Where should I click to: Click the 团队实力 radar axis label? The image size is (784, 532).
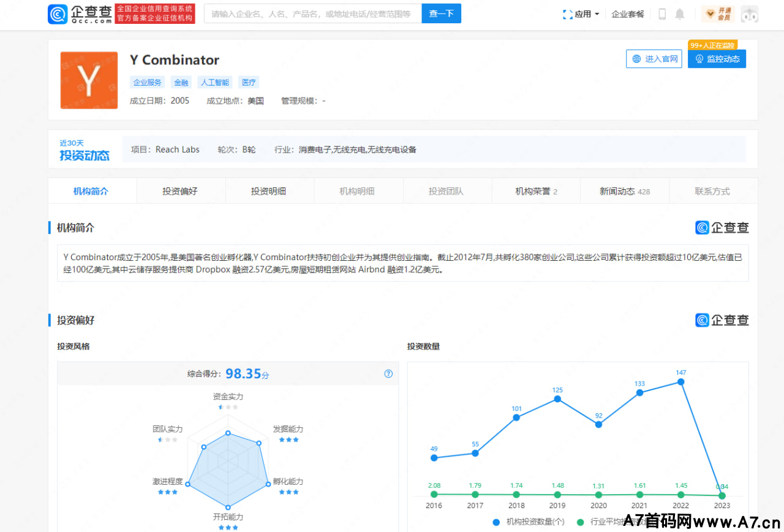(168, 429)
